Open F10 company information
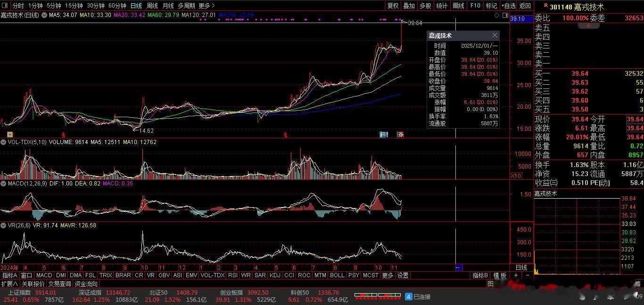 pyautogui.click(x=475, y=6)
